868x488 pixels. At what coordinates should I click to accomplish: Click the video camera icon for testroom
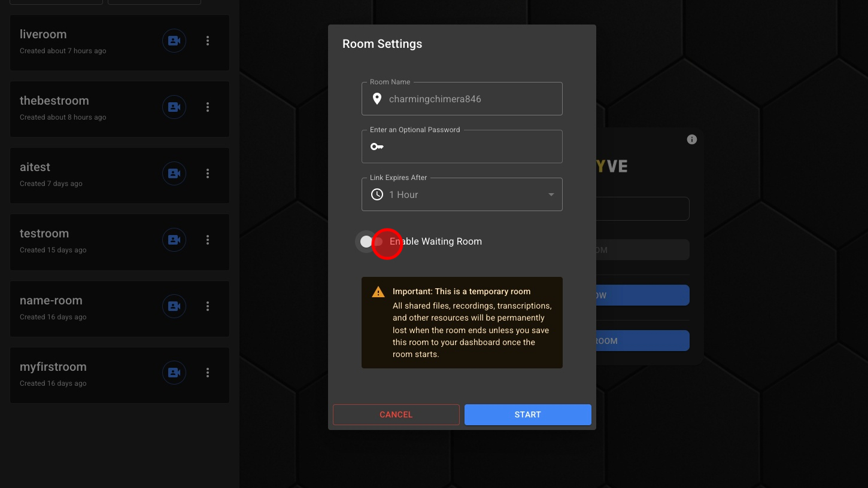click(174, 240)
